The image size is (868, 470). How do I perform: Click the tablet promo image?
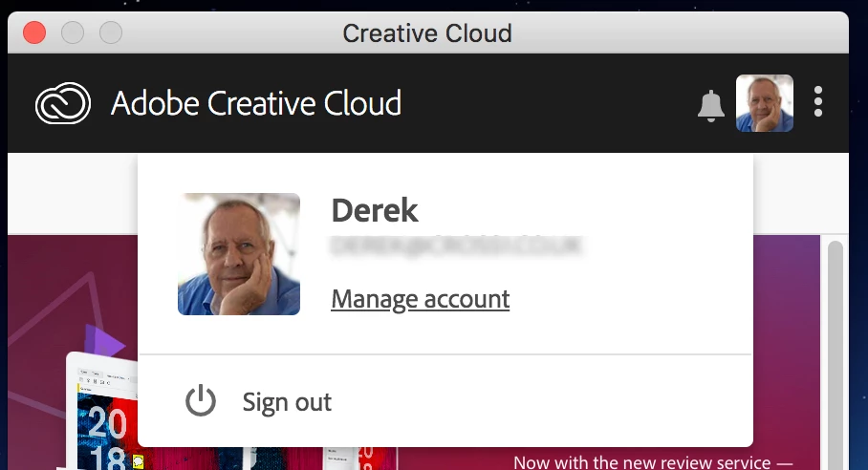click(x=102, y=411)
